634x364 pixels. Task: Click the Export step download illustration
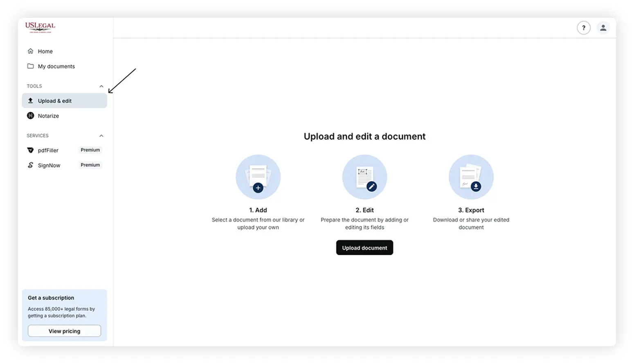471,177
